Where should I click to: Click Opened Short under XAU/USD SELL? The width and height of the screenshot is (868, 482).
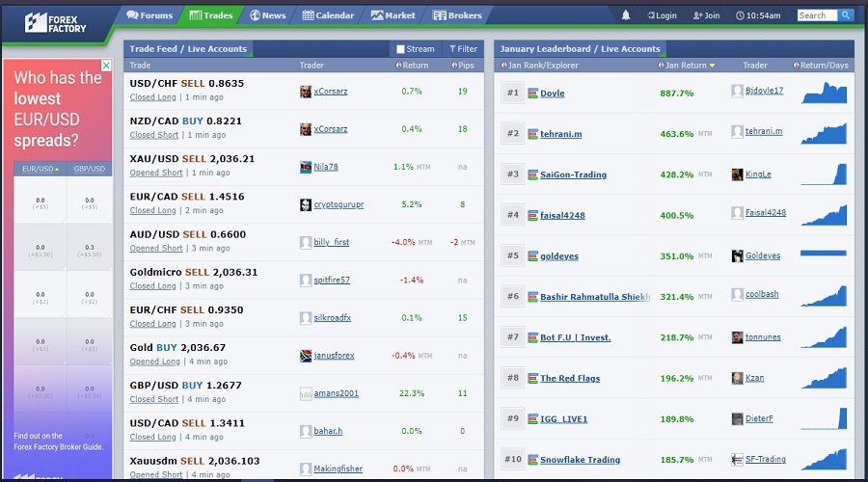156,173
